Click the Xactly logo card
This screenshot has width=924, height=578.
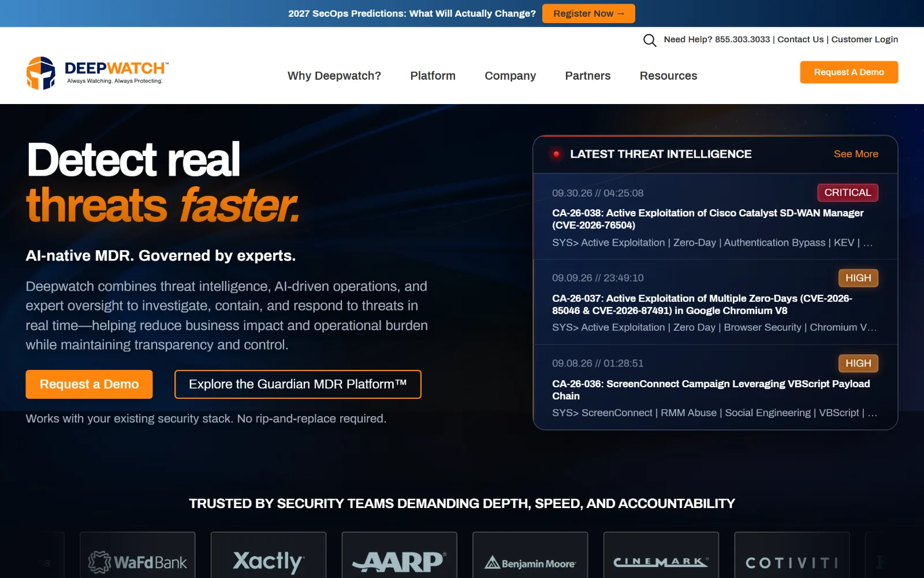click(269, 555)
